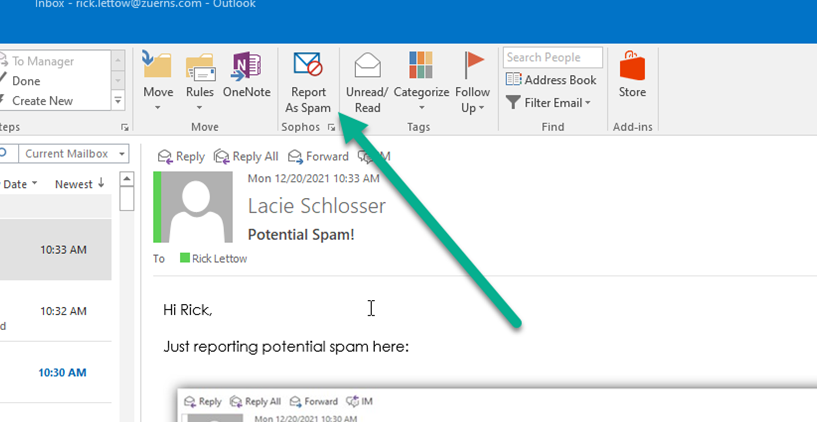
Task: Type in the Search People field
Action: point(552,58)
